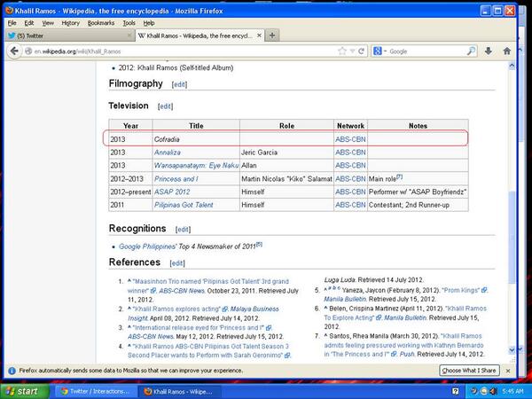Click the site identity globe icon
Image resolution: width=532 pixels, height=399 pixels.
[x=28, y=51]
